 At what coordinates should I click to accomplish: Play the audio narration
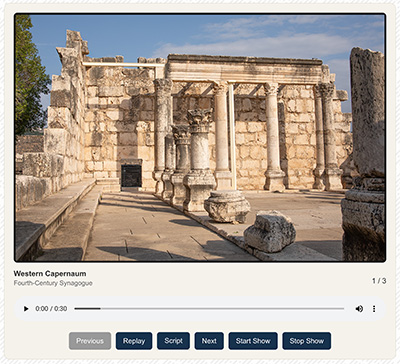(x=26, y=309)
